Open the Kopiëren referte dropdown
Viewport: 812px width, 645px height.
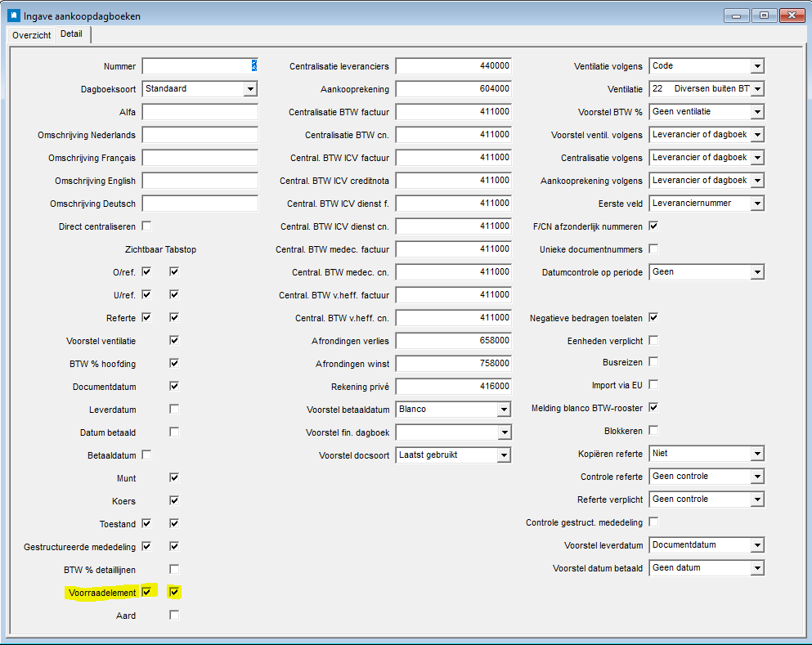point(757,454)
